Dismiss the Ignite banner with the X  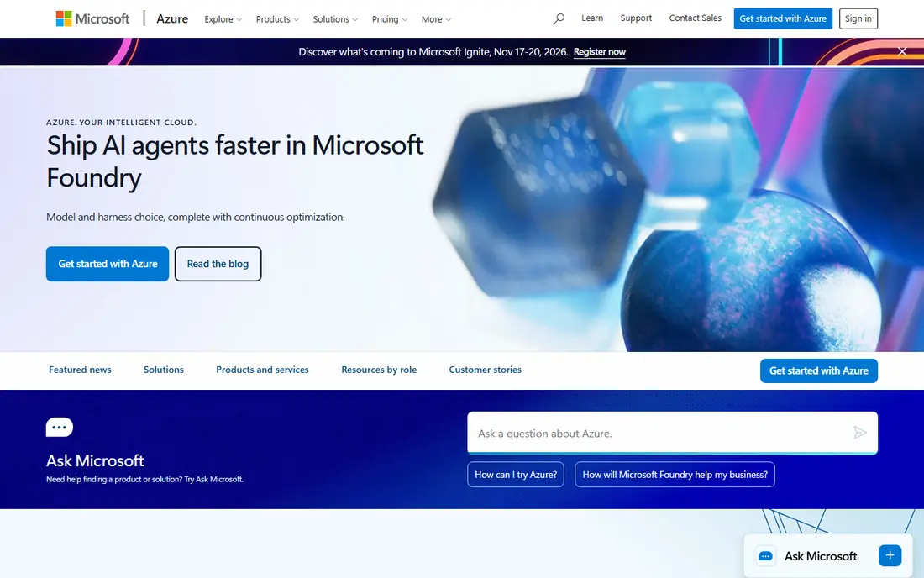[902, 51]
